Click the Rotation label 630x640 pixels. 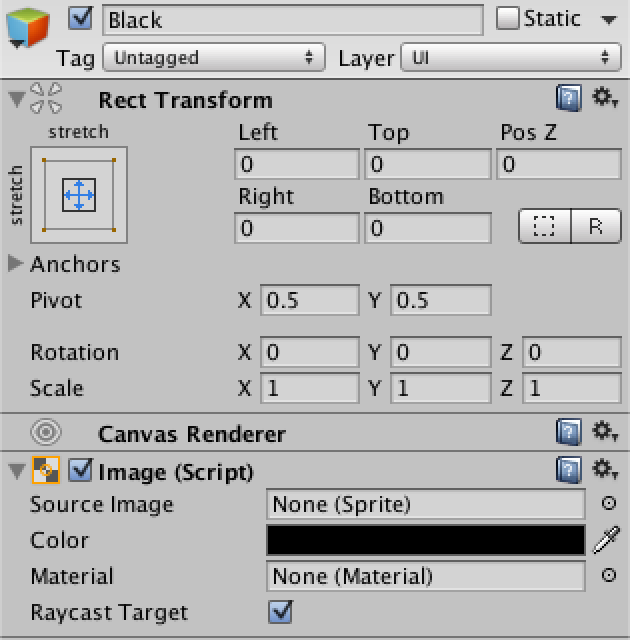75,352
